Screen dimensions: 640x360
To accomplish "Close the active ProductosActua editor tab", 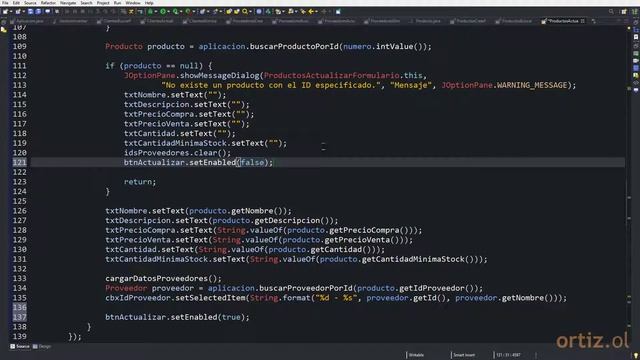I will click(x=582, y=21).
